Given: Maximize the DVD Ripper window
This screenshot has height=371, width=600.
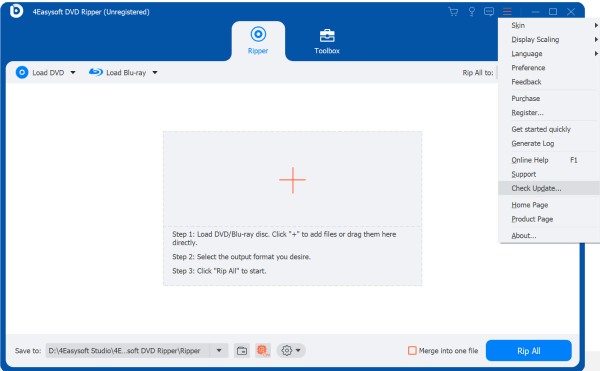Looking at the screenshot, I should coord(553,12).
